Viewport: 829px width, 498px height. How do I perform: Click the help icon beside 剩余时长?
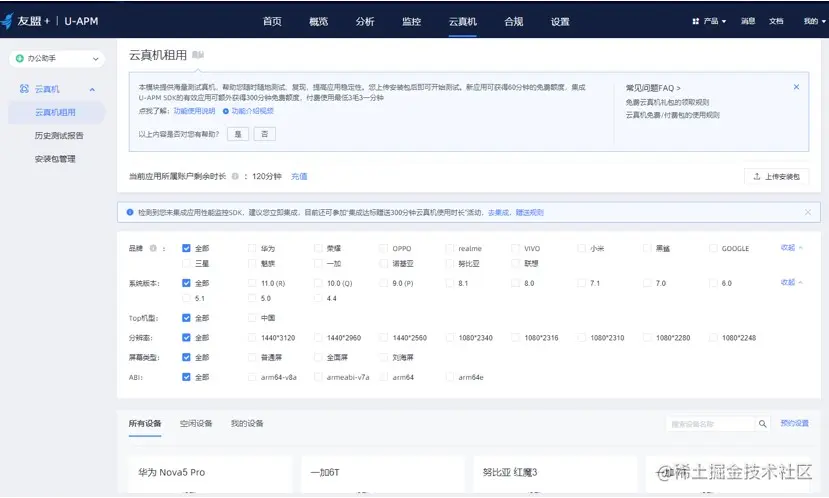pyautogui.click(x=235, y=176)
